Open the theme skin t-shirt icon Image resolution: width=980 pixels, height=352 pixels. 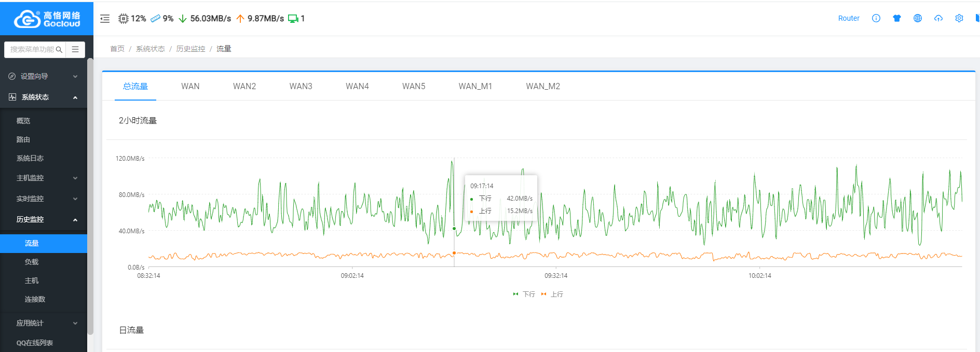coord(897,18)
